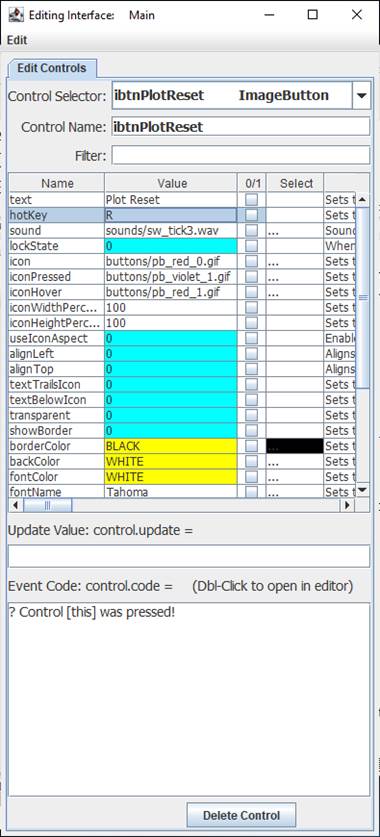Image resolution: width=380 pixels, height=837 pixels.
Task: Toggle the checkbox in the hotKey row
Action: click(251, 215)
